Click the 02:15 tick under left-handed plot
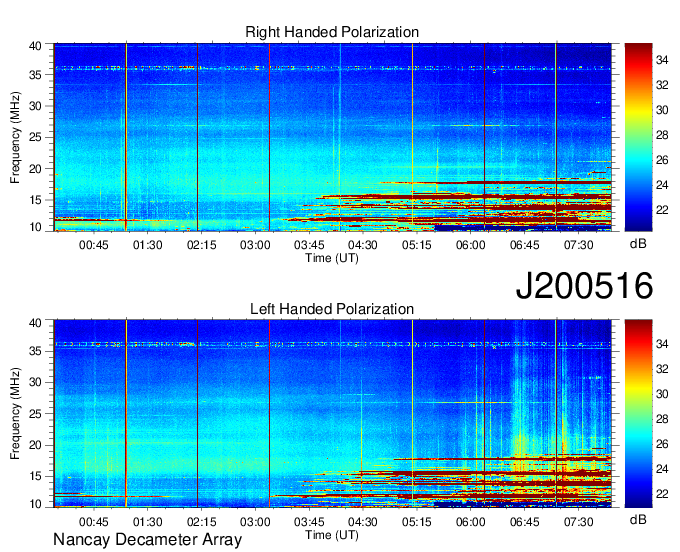The height and width of the screenshot is (552, 680). point(201,522)
